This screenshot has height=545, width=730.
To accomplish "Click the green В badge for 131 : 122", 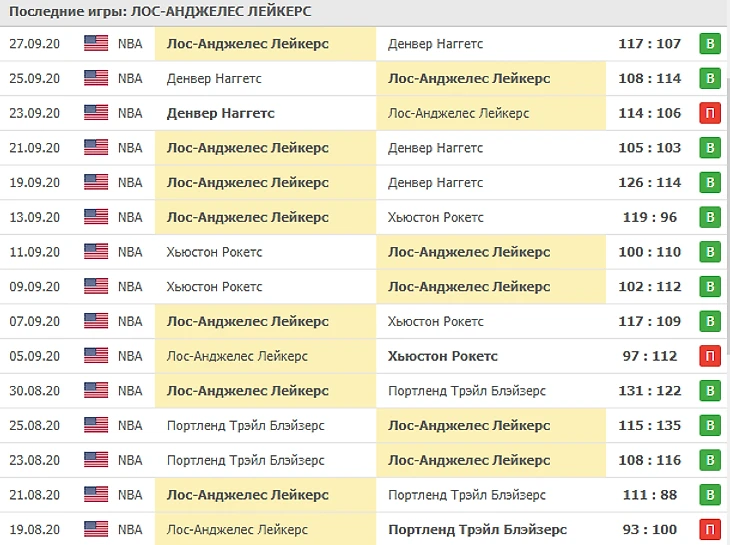I will [710, 390].
